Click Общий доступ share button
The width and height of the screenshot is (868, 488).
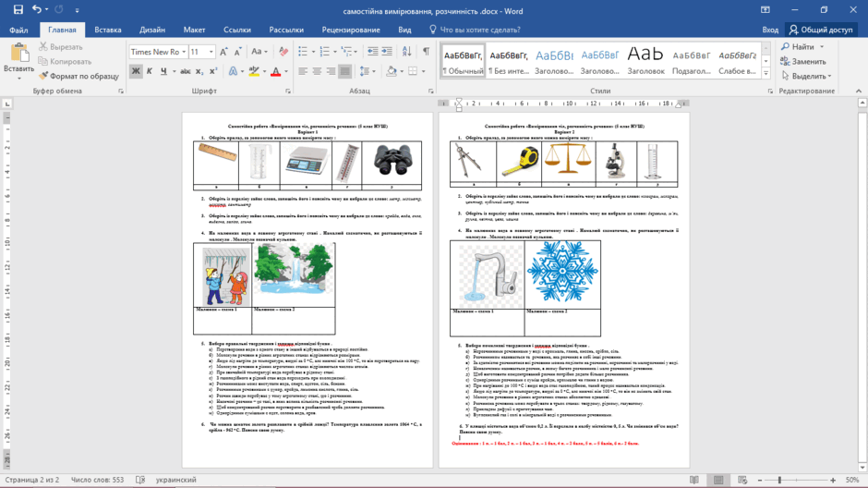821,30
